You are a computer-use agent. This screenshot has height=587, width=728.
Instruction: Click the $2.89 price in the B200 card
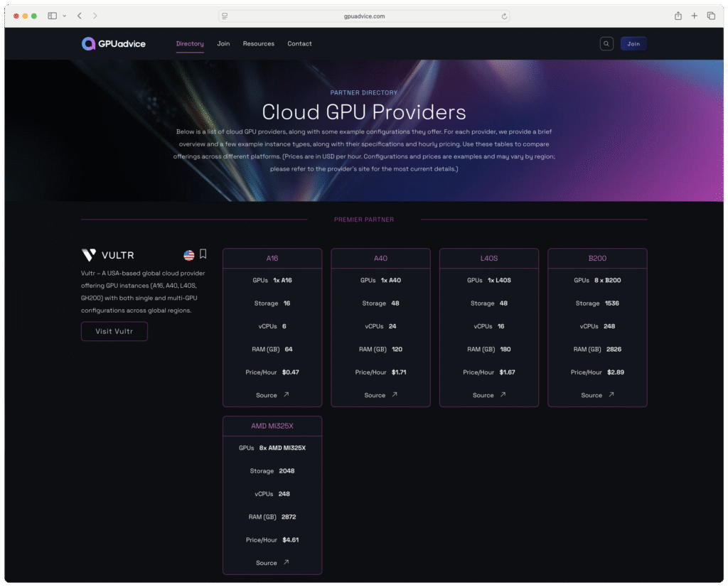[x=616, y=372]
